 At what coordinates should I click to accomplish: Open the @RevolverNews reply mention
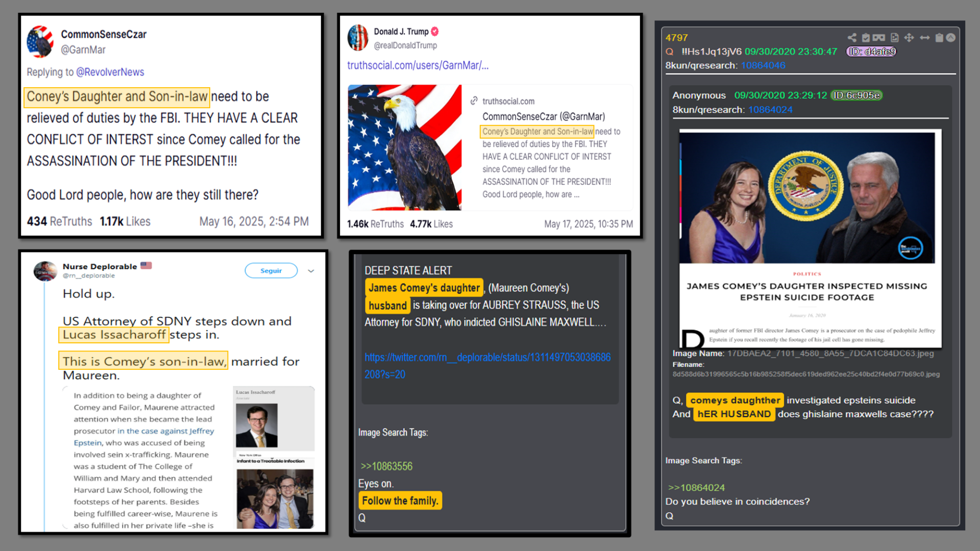pyautogui.click(x=110, y=72)
